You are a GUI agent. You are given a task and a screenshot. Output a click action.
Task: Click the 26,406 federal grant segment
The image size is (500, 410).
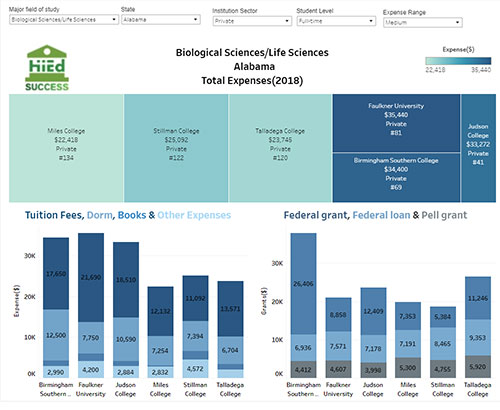[x=303, y=284]
